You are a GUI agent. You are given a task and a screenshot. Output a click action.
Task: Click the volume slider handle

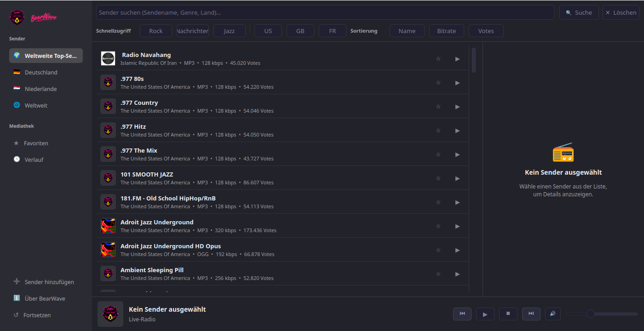pyautogui.click(x=591, y=314)
